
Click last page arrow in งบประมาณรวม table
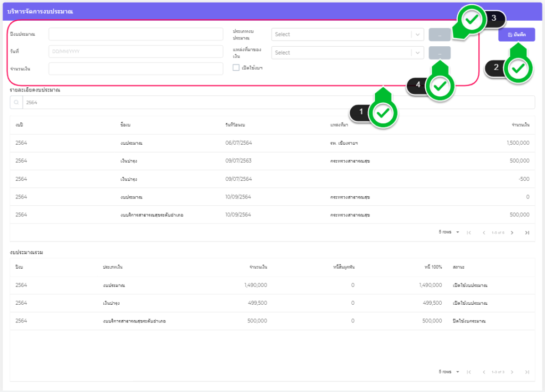coord(527,372)
